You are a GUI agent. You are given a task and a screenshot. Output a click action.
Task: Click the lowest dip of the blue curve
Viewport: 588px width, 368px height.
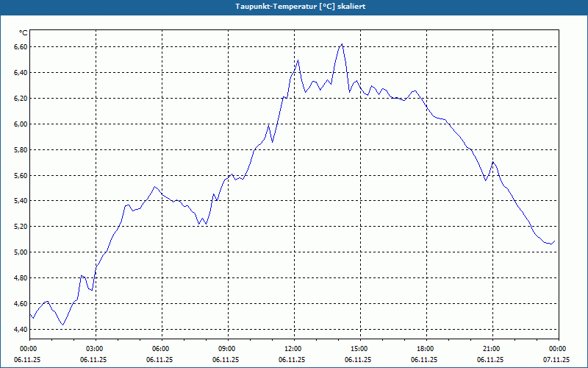tap(62, 325)
